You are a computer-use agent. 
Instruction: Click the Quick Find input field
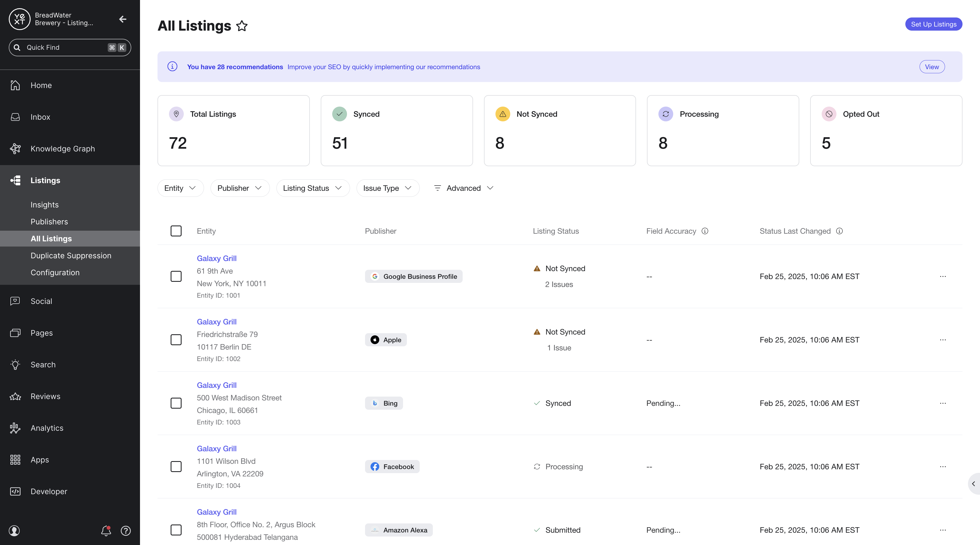pos(69,47)
